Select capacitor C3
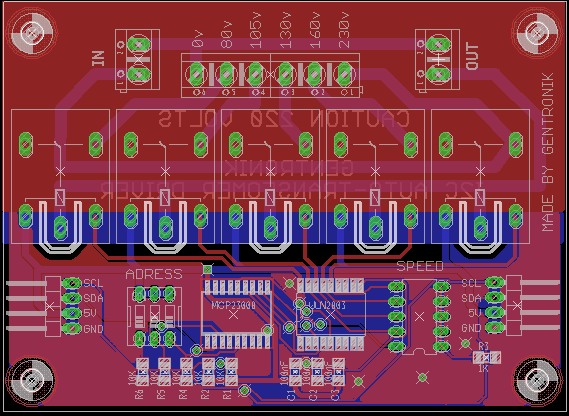Viewport: 569px width, 416px height. [x=339, y=372]
